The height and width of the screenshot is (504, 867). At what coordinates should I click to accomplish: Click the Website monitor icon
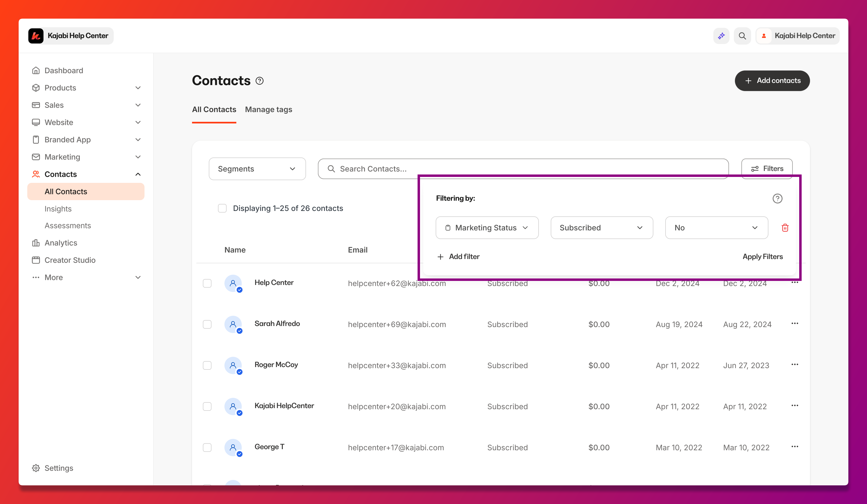36,122
